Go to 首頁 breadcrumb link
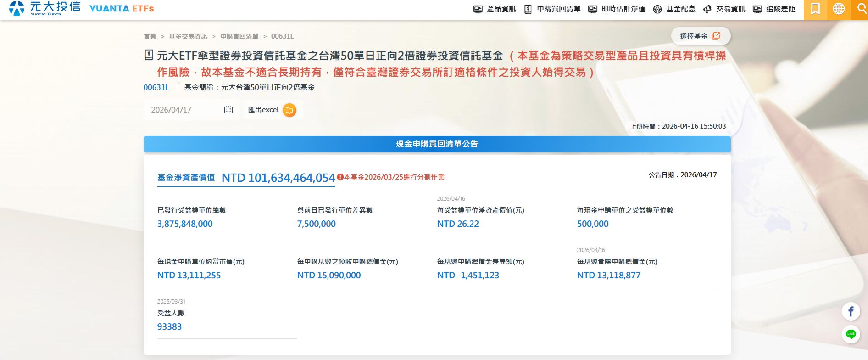This screenshot has width=868, height=360. coord(150,36)
